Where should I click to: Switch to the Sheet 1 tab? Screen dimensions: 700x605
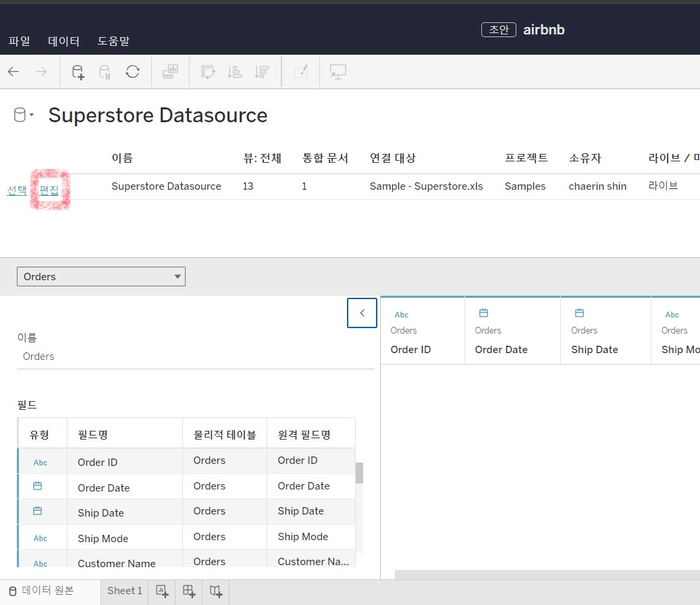pos(125,591)
